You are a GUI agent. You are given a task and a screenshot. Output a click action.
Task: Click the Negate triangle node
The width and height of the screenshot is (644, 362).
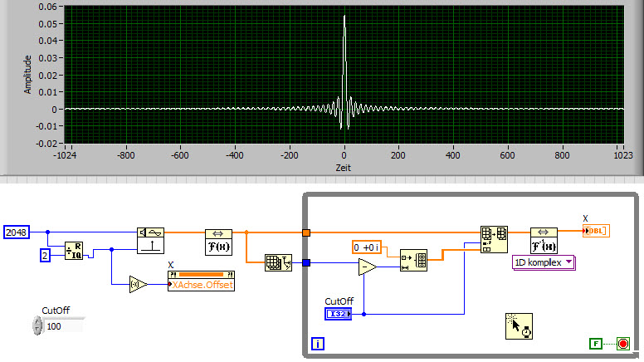click(138, 284)
